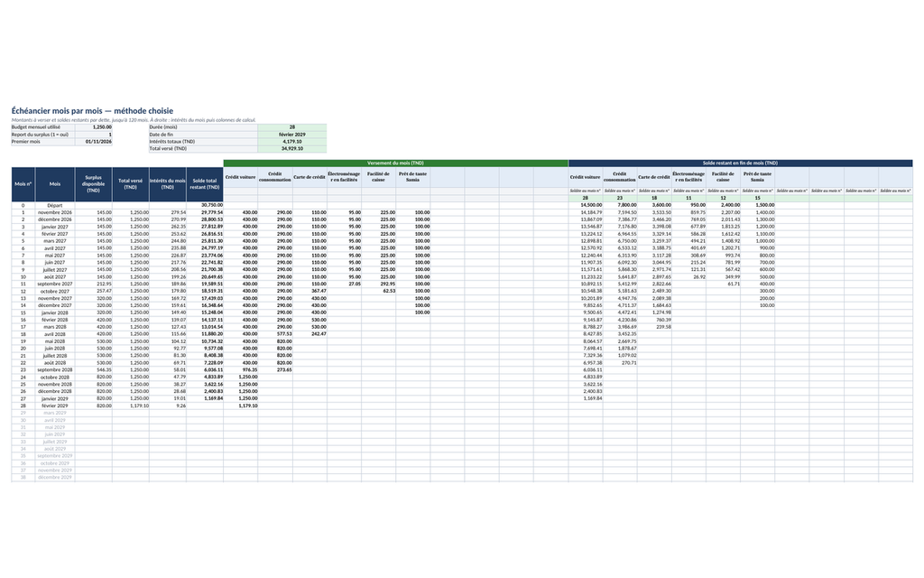This screenshot has height=578, width=924.
Task: Click the green "Versement du mois (TND)" header band
Action: coord(395,163)
